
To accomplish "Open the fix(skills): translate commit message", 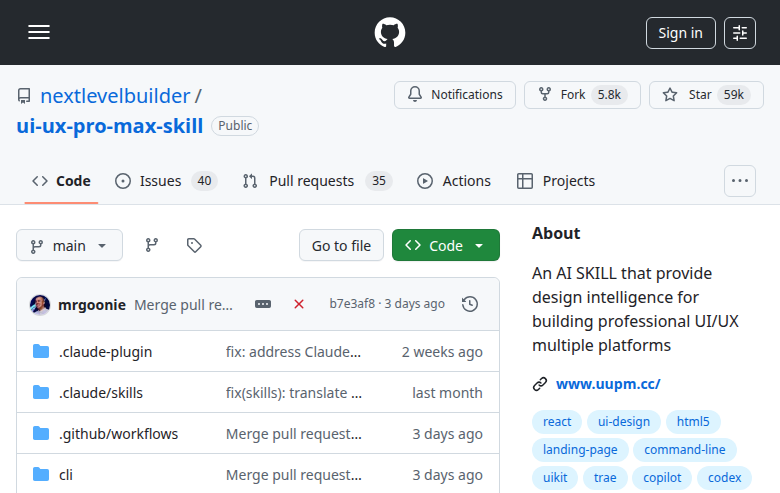I will click(294, 393).
